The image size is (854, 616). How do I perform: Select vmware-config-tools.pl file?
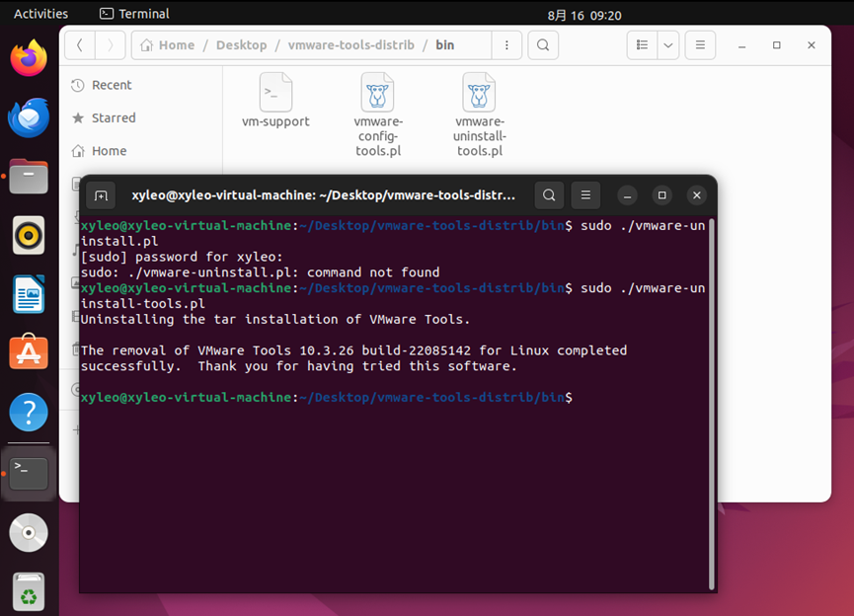pos(378,115)
